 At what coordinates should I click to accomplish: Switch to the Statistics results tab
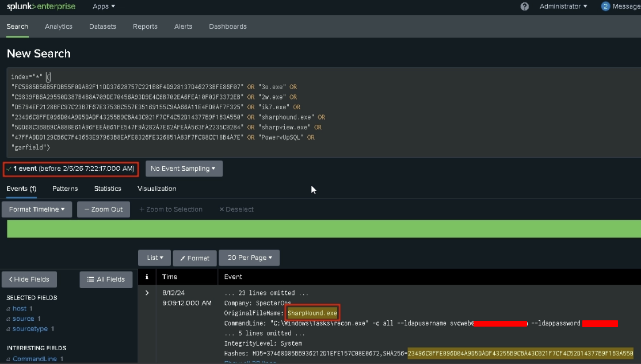[108, 189]
